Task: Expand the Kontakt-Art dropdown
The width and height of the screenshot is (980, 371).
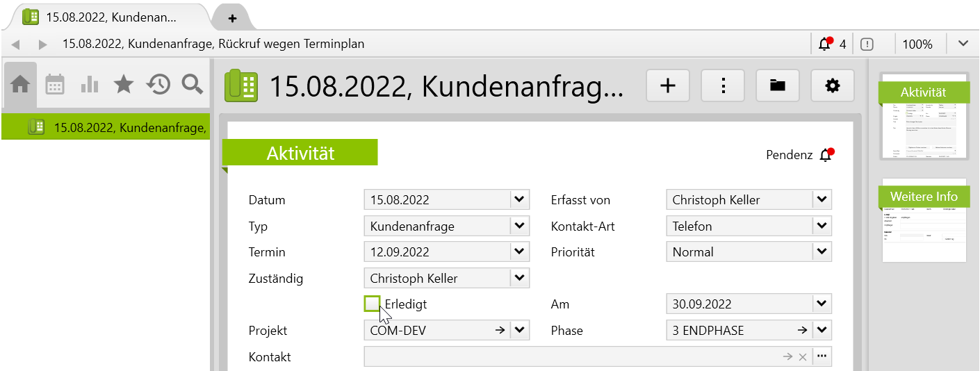Action: (x=822, y=226)
